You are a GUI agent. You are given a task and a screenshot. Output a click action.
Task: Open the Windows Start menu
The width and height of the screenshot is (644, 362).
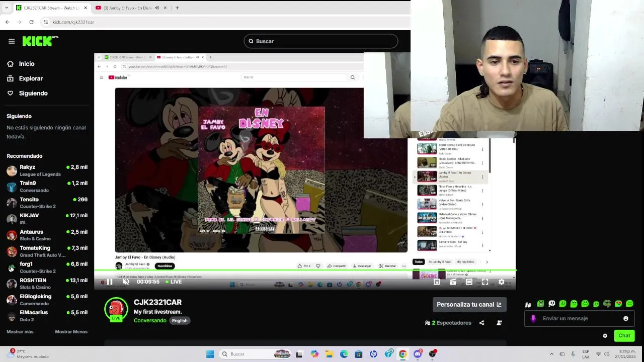(x=210, y=354)
